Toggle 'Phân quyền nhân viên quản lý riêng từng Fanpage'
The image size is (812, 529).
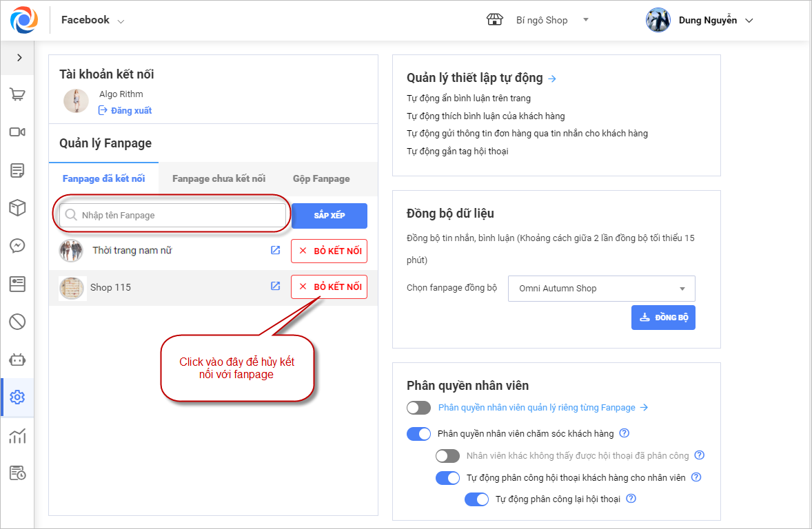pyautogui.click(x=418, y=408)
